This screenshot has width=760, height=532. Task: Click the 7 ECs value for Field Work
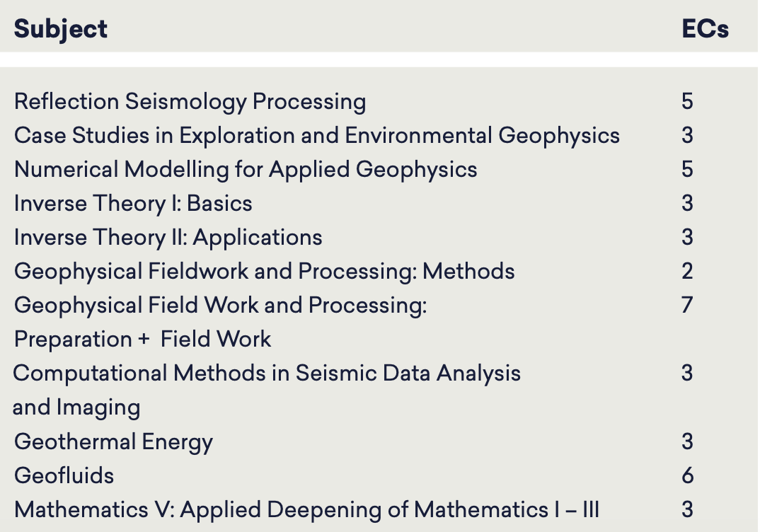(x=687, y=305)
